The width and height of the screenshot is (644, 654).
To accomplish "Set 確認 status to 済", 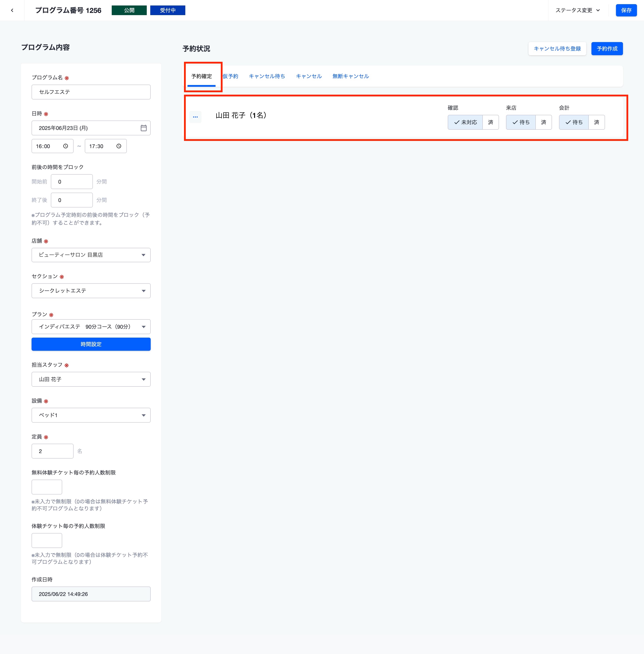I will coord(490,122).
